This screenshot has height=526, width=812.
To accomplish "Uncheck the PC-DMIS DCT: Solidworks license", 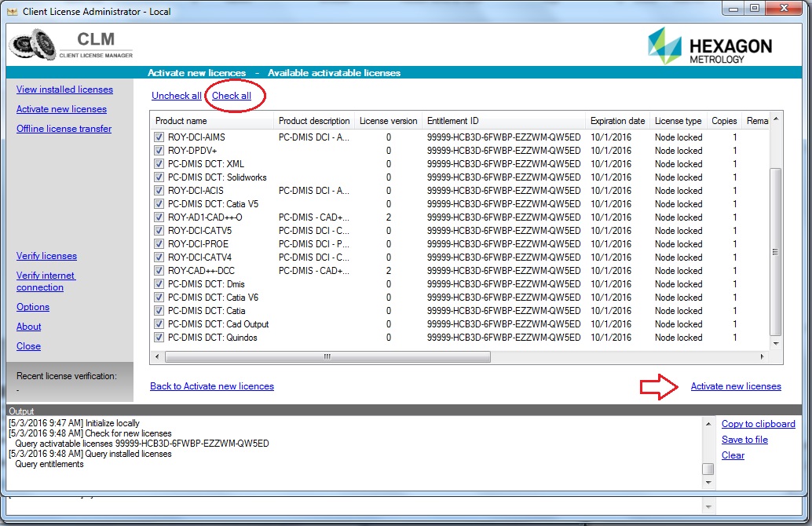I will click(x=159, y=177).
